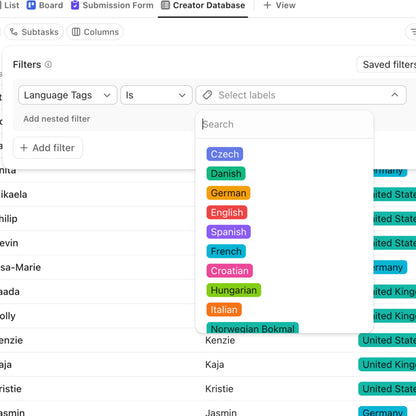Open the Board view tab
Screen dimensions: 416x416
click(x=45, y=5)
